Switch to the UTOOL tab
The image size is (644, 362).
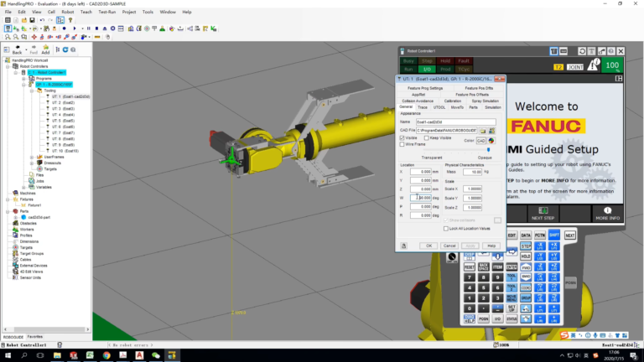[439, 107]
